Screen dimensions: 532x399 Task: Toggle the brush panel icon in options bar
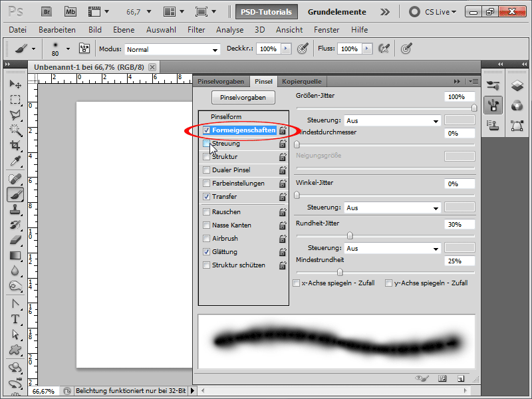point(84,49)
